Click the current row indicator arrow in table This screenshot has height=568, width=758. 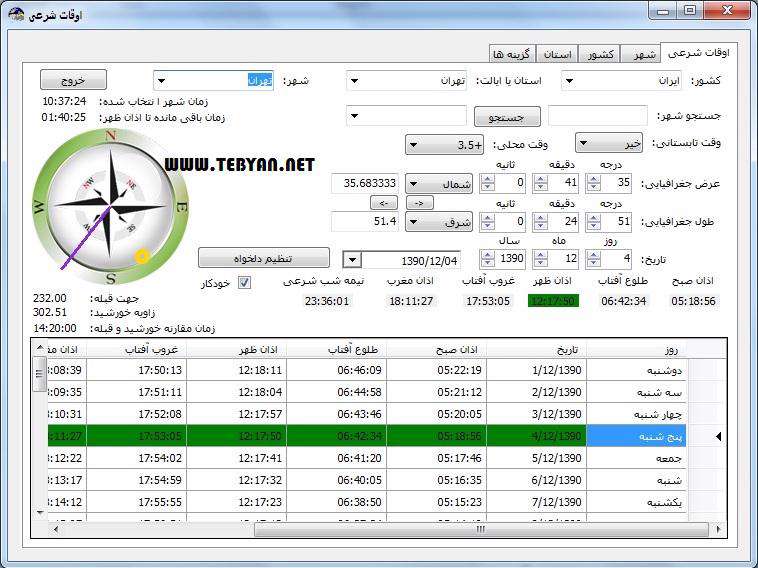[717, 436]
